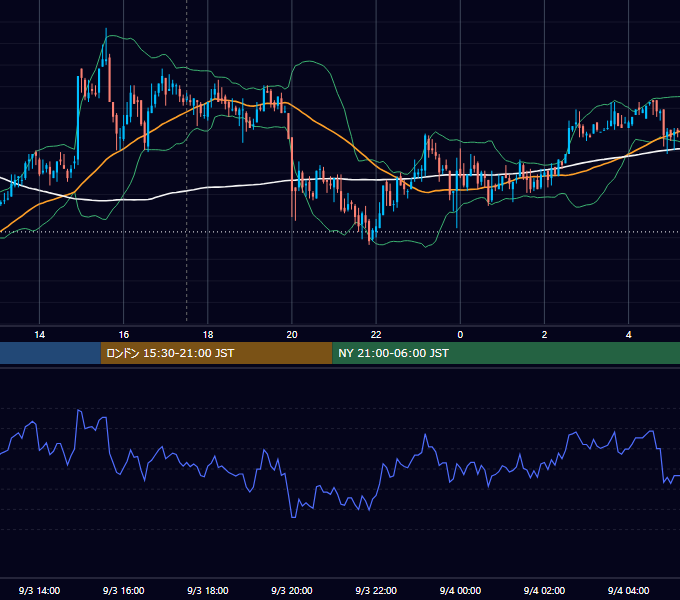Screen dimensions: 680x600
Task: Click the 9/4 00:00 date label
Action: (460, 590)
